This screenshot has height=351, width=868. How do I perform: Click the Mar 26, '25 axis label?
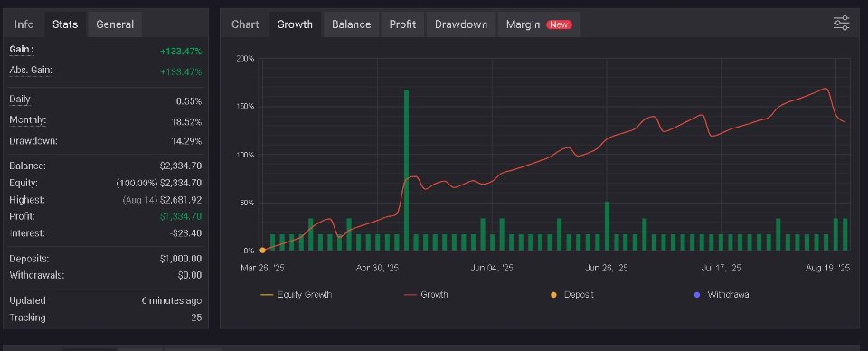(262, 268)
